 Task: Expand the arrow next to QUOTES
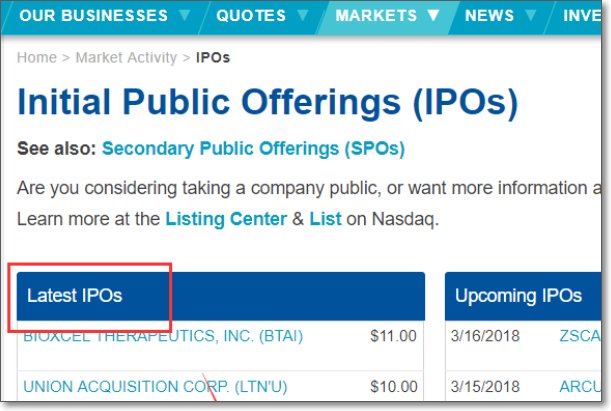point(303,15)
